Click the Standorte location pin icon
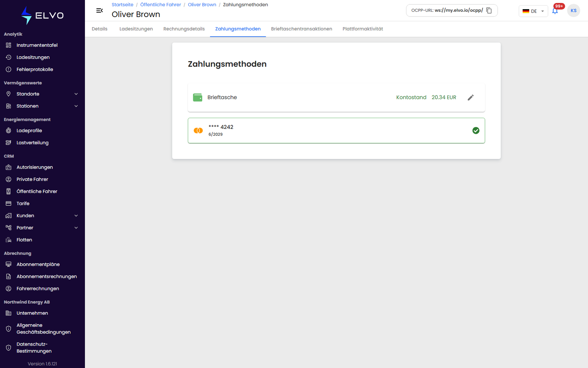 point(8,94)
